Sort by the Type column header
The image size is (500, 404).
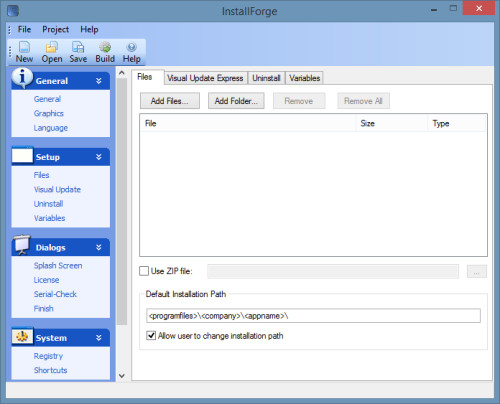[457, 123]
